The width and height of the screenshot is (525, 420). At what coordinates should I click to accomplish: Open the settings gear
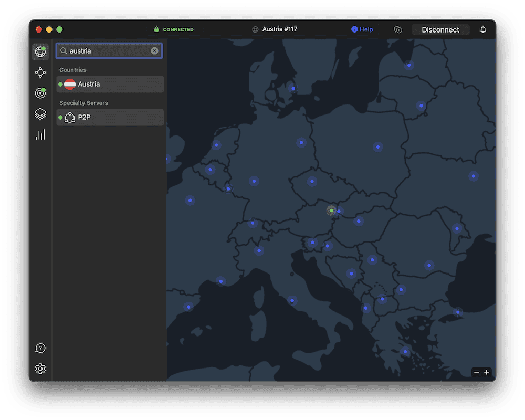40,369
